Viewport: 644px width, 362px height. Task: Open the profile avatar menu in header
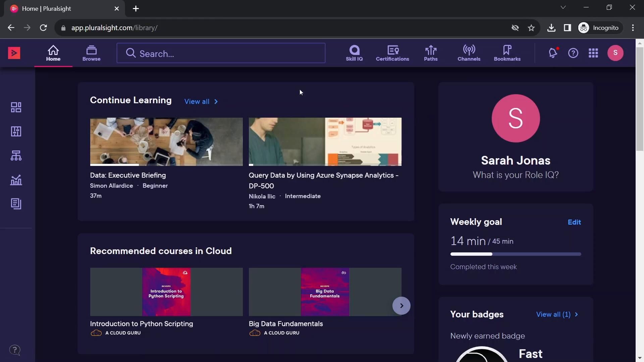(x=615, y=53)
